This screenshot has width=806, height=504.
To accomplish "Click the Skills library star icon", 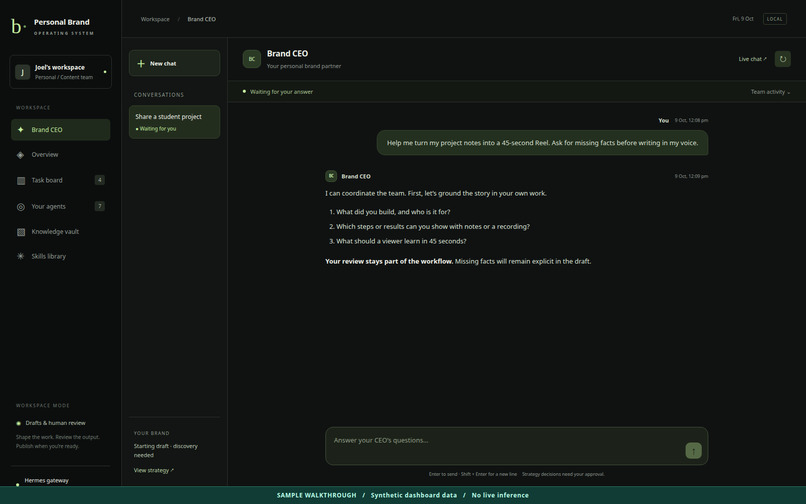I will pyautogui.click(x=21, y=256).
